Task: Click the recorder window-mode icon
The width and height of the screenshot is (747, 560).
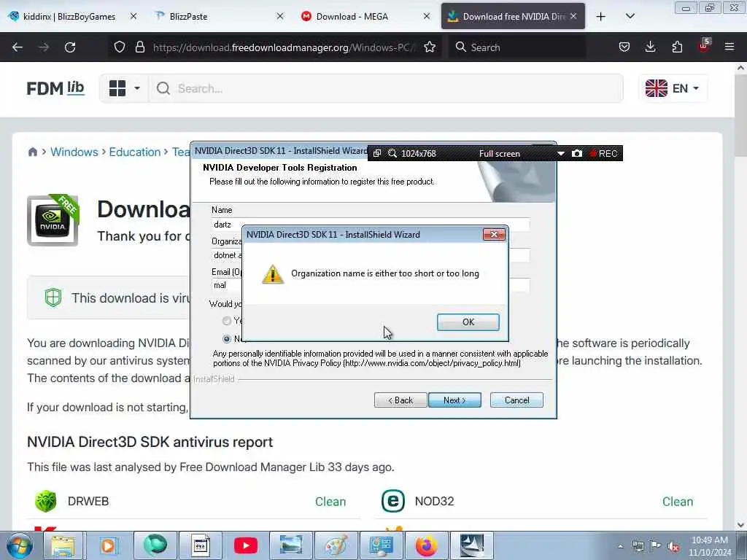Action: pyautogui.click(x=377, y=153)
